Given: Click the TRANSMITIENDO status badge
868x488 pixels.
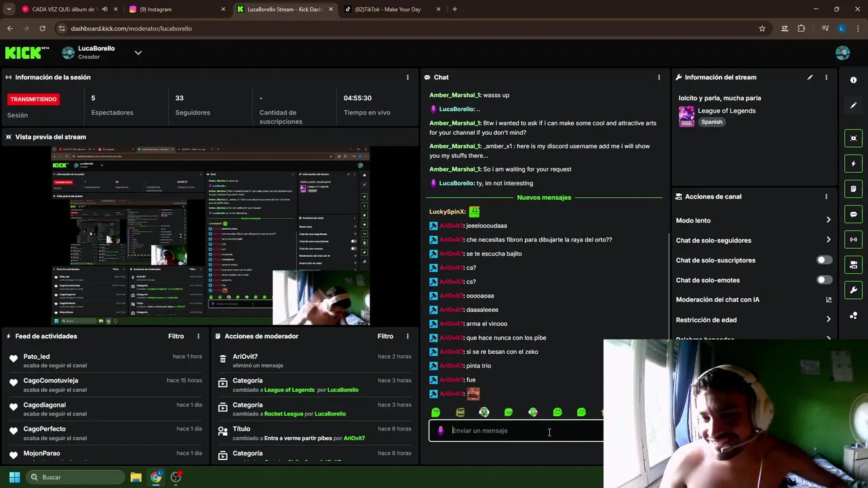Looking at the screenshot, I should 33,99.
